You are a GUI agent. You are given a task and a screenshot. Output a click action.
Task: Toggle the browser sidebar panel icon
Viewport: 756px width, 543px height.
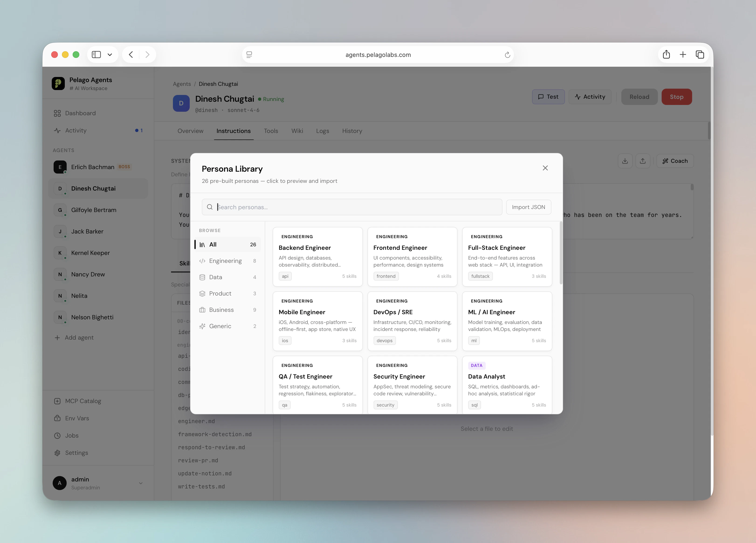coord(96,55)
